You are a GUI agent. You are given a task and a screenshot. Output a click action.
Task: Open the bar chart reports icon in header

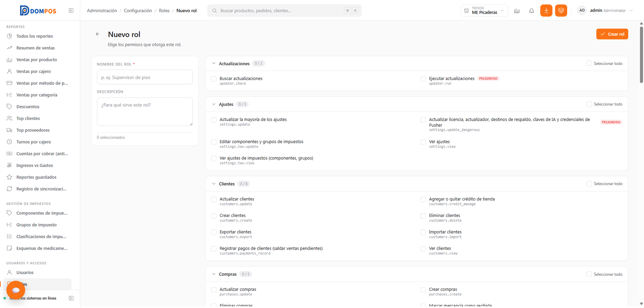coord(517,11)
